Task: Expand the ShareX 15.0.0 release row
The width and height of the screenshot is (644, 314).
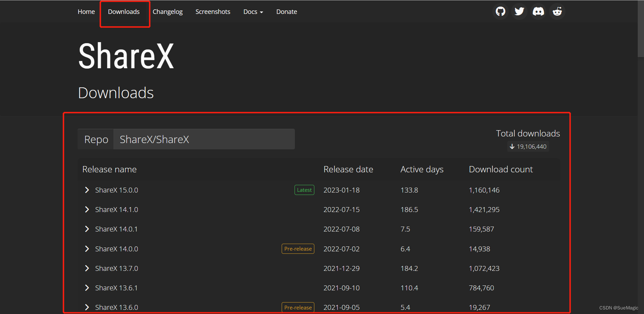Action: pyautogui.click(x=87, y=190)
